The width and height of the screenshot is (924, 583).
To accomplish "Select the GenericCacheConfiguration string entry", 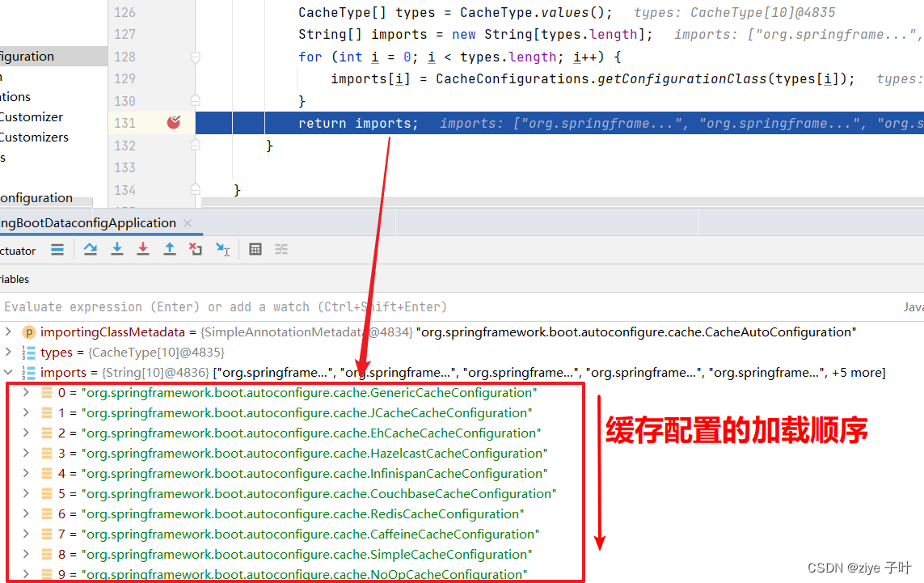I will 310,393.
